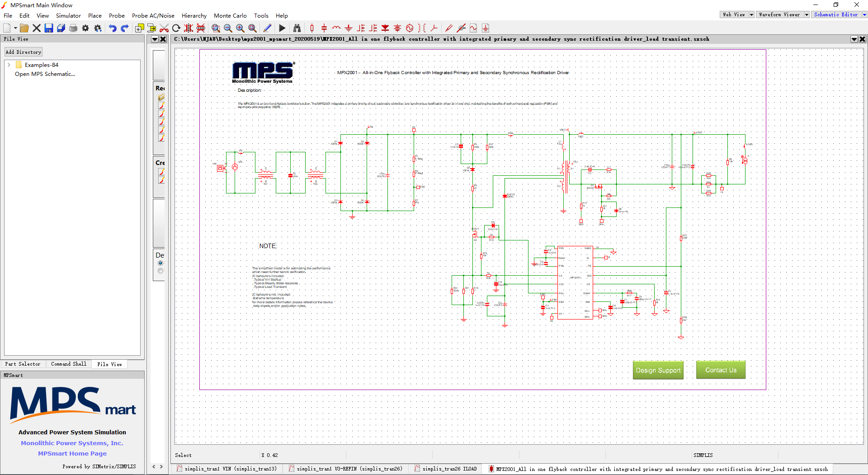Print the schematic

pyautogui.click(x=73, y=28)
